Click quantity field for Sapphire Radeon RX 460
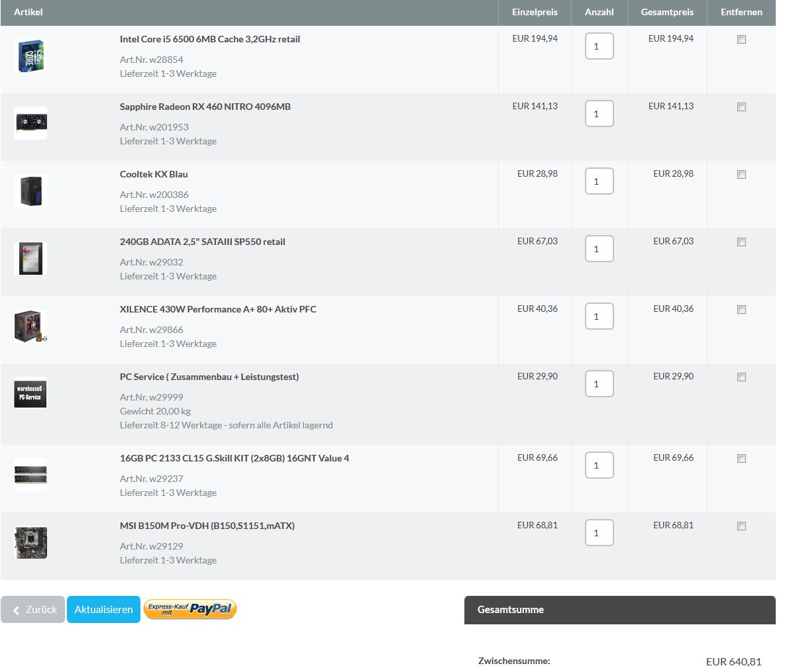The height and width of the screenshot is (672, 785). click(600, 114)
